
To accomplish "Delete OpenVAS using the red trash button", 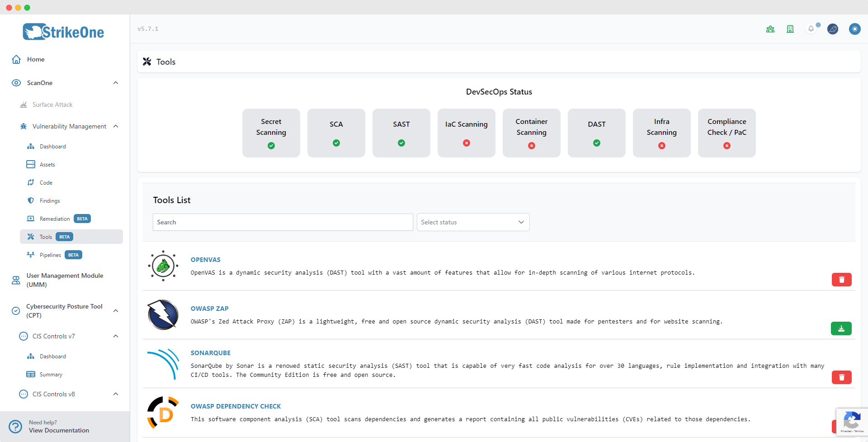I will 841,280.
